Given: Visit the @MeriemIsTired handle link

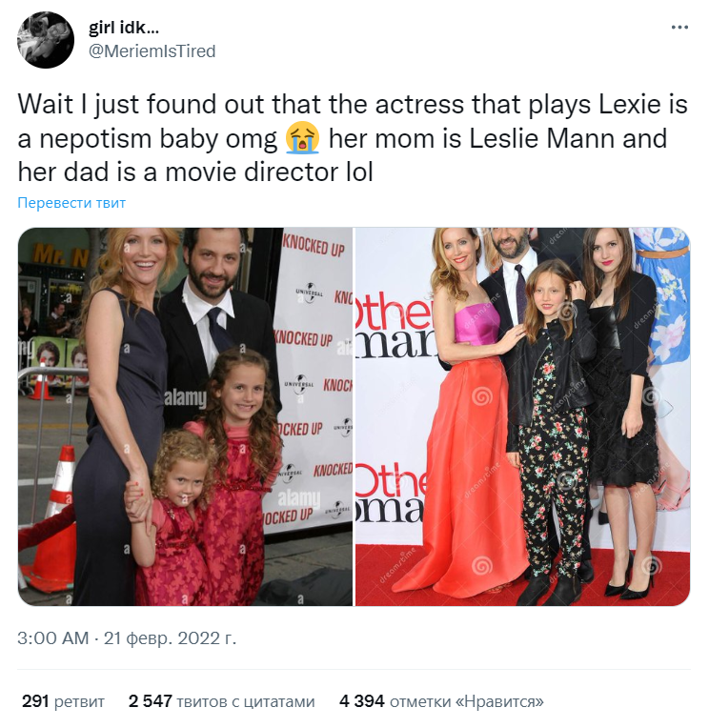Looking at the screenshot, I should pyautogui.click(x=152, y=51).
